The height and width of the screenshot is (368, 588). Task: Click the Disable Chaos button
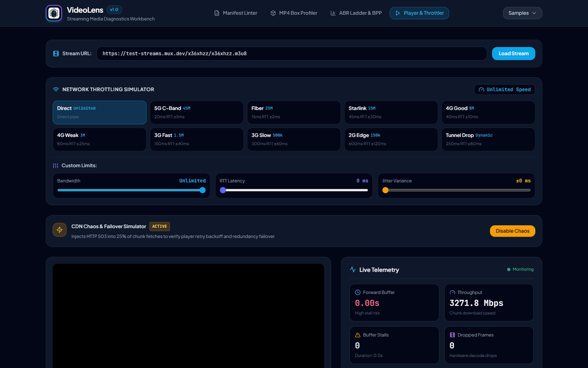pyautogui.click(x=512, y=231)
